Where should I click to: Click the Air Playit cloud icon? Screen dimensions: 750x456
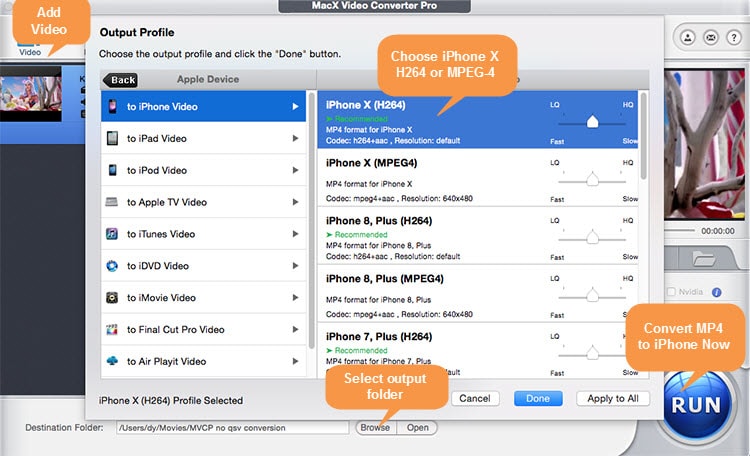[x=112, y=361]
